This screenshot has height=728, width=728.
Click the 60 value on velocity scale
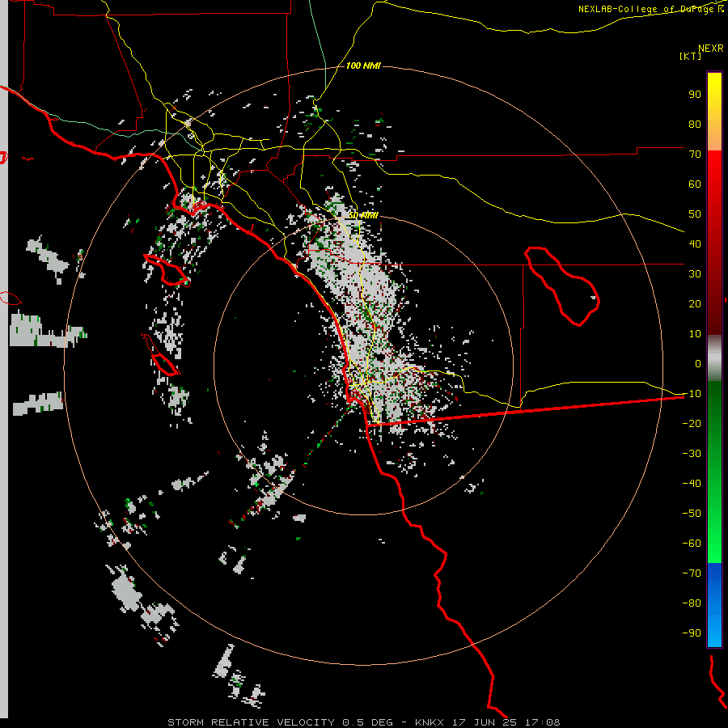tap(695, 184)
